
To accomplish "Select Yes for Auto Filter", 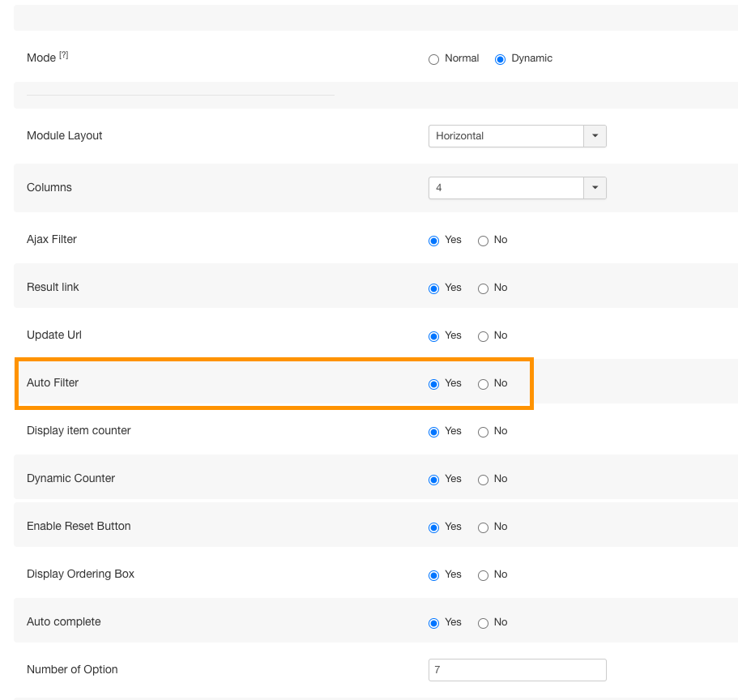I will (x=434, y=384).
